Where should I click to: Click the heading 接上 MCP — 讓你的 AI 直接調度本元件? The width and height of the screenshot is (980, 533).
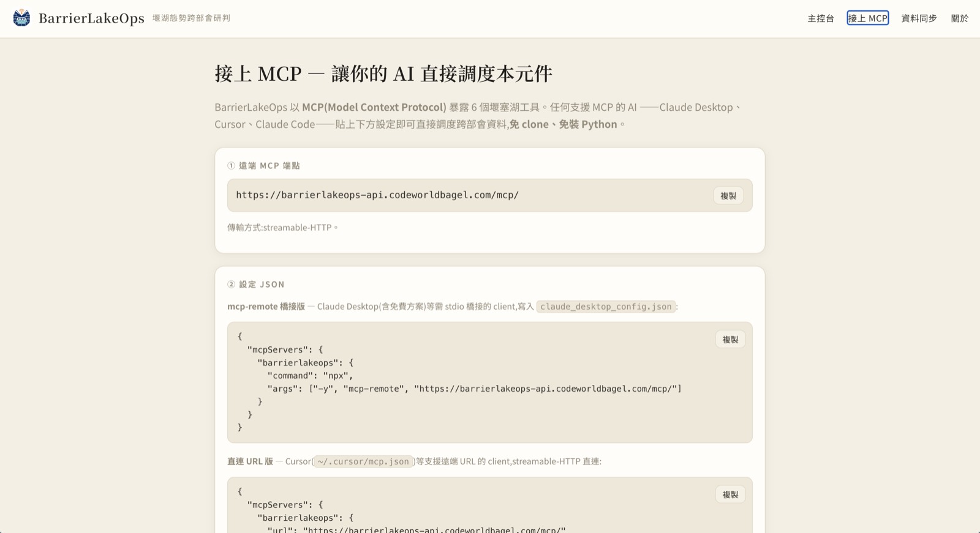coord(383,74)
